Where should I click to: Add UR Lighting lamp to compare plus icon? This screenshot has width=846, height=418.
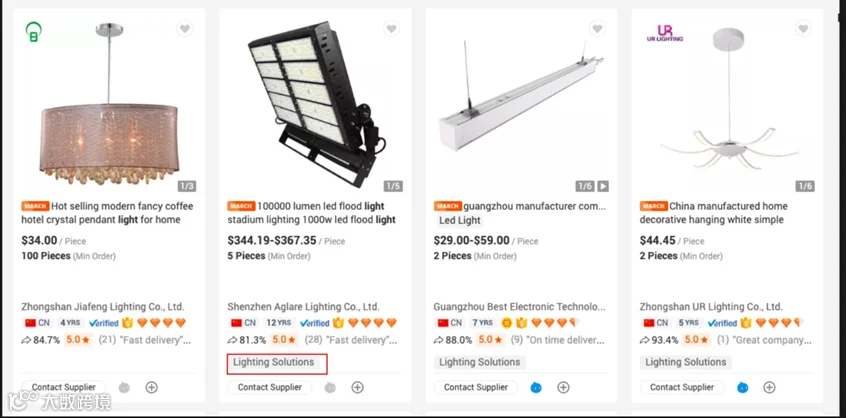(769, 387)
